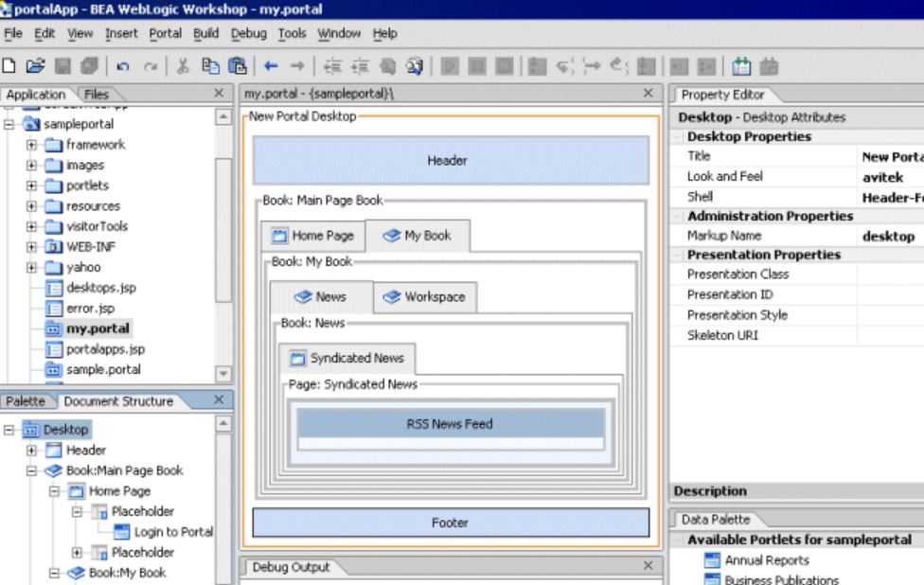Select the Document Structure tab

118,401
